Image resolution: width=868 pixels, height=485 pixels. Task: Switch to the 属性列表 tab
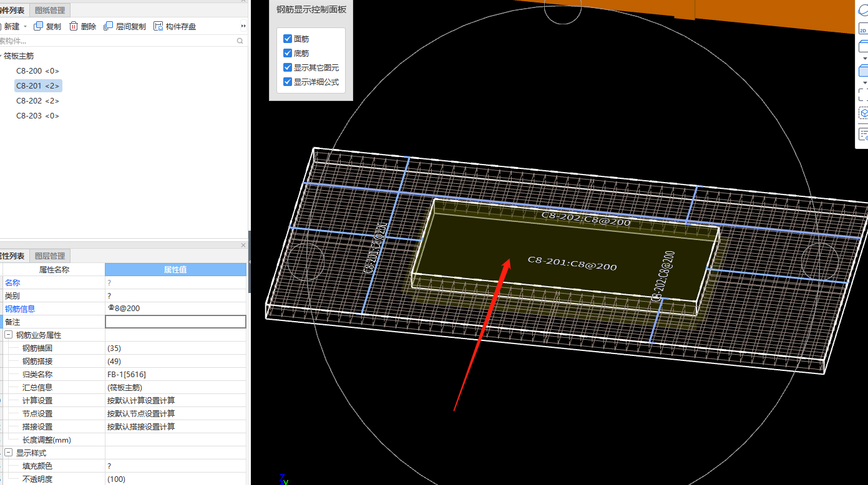click(x=14, y=256)
